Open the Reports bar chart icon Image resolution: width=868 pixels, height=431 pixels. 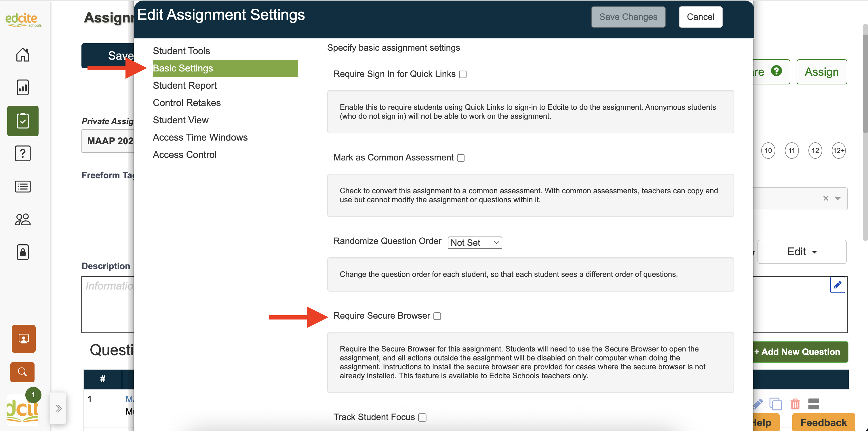pyautogui.click(x=22, y=87)
